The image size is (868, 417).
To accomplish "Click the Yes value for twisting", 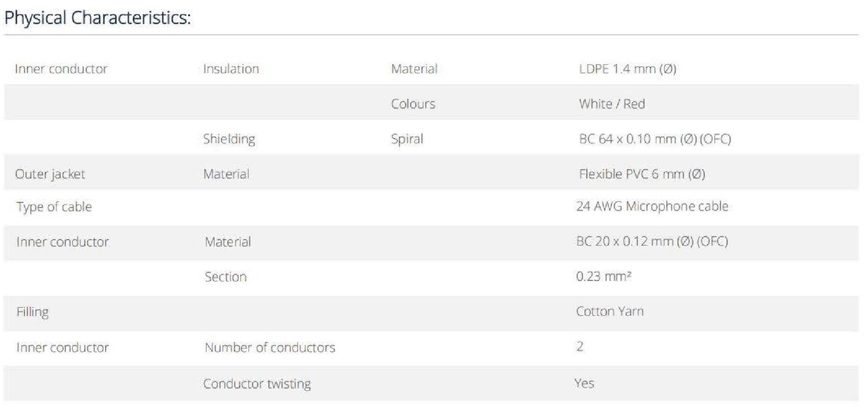I will [584, 383].
